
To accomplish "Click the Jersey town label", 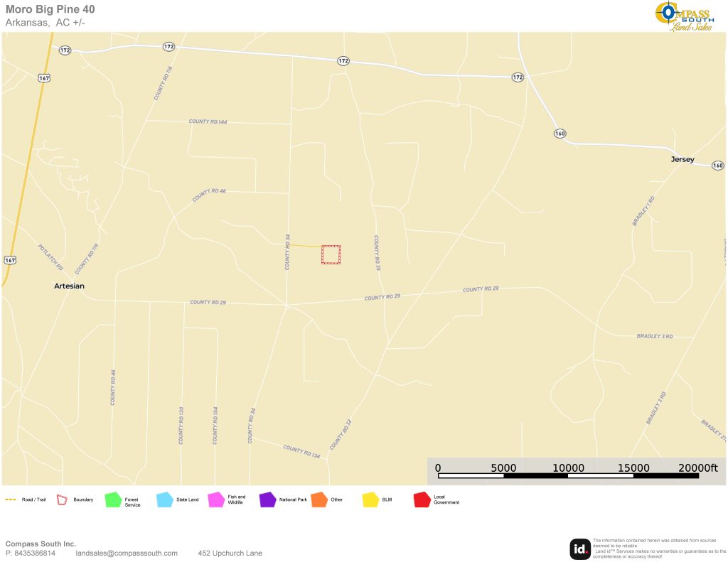I will pyautogui.click(x=682, y=159).
